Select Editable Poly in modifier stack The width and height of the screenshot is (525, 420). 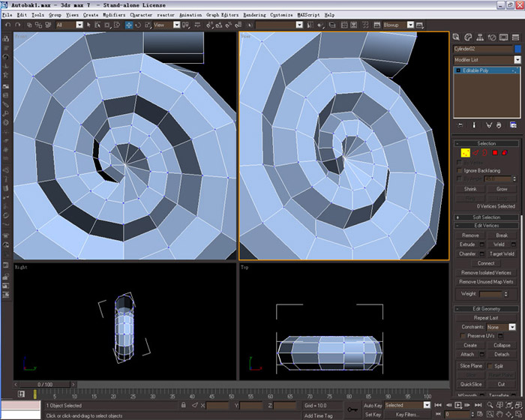pos(487,70)
